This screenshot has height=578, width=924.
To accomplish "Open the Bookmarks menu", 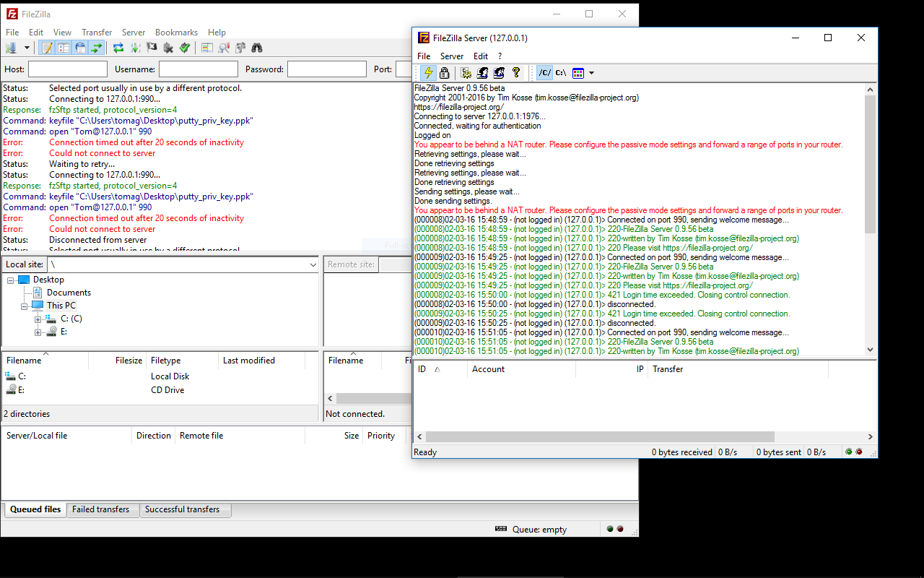I will (x=176, y=33).
